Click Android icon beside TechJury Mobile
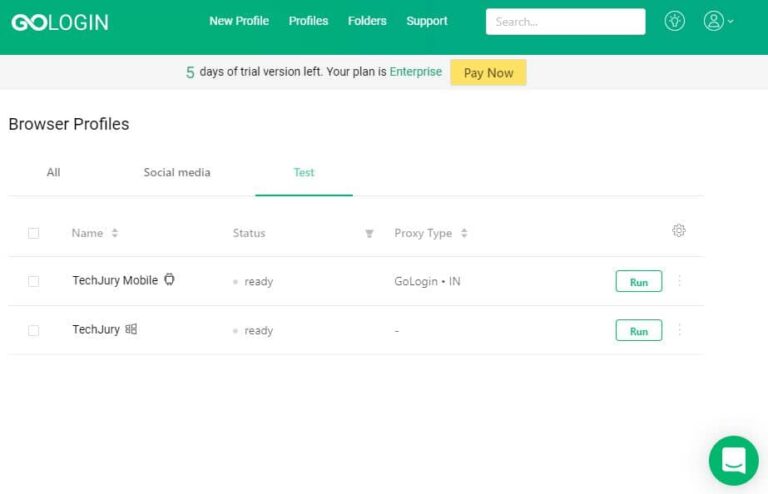The width and height of the screenshot is (768, 494). 169,280
